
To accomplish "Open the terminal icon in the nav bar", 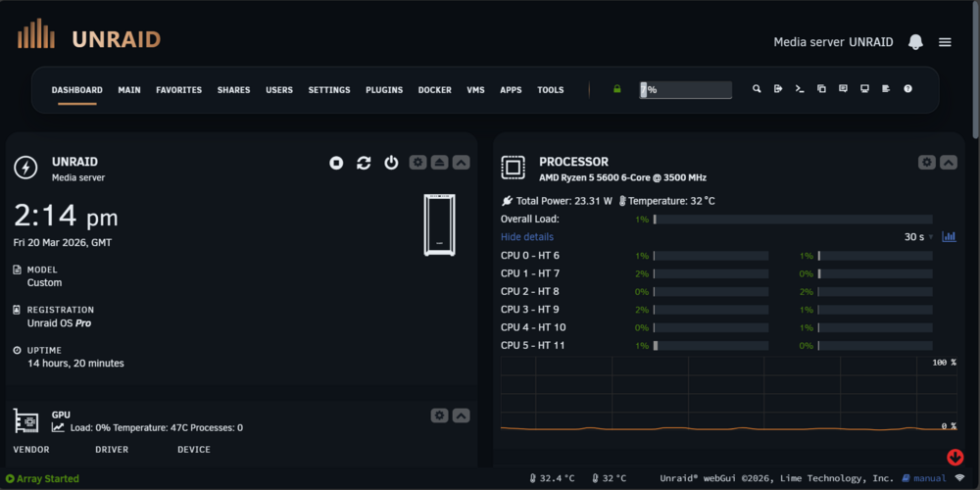I will coord(800,89).
